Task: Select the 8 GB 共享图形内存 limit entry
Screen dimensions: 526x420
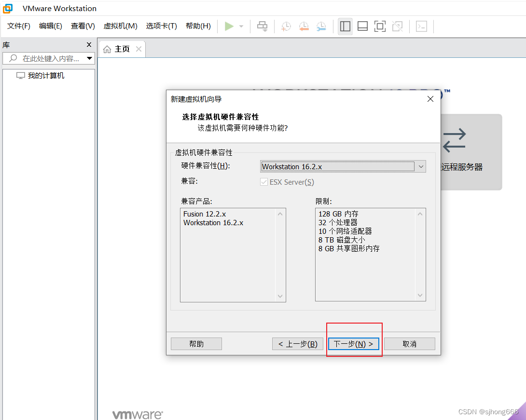Action: (349, 249)
